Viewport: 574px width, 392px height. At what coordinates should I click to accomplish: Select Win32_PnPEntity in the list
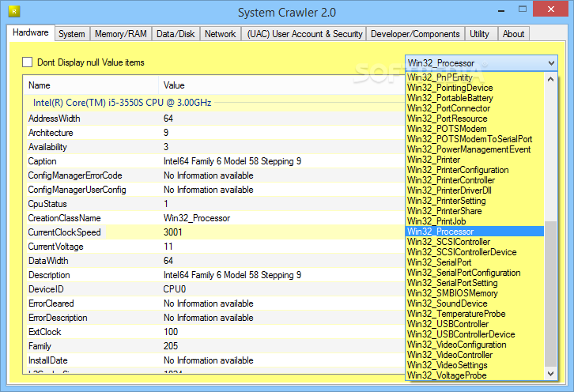click(x=475, y=77)
